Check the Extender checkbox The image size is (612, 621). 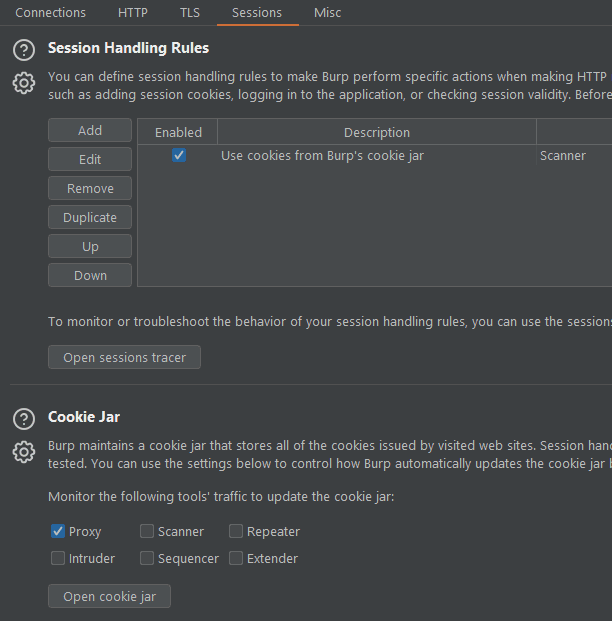(x=236, y=559)
